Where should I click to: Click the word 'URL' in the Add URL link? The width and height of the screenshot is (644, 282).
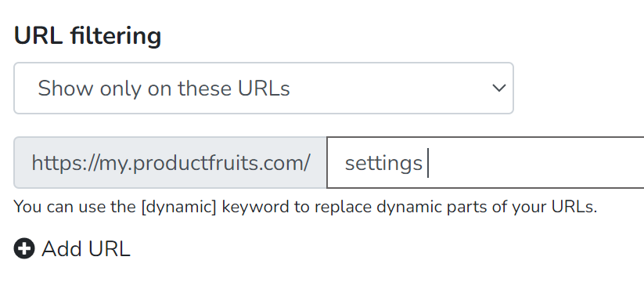pos(109,248)
